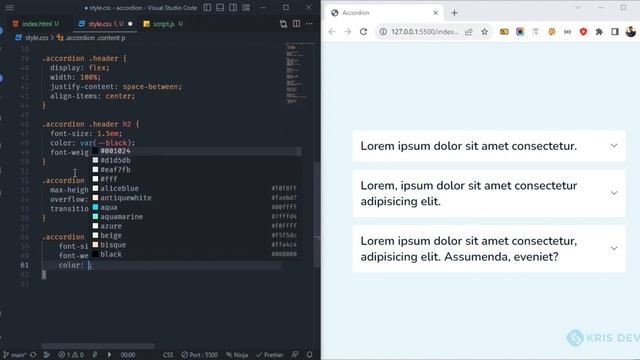
Task: Click Ninja status bar item
Action: (x=237, y=355)
